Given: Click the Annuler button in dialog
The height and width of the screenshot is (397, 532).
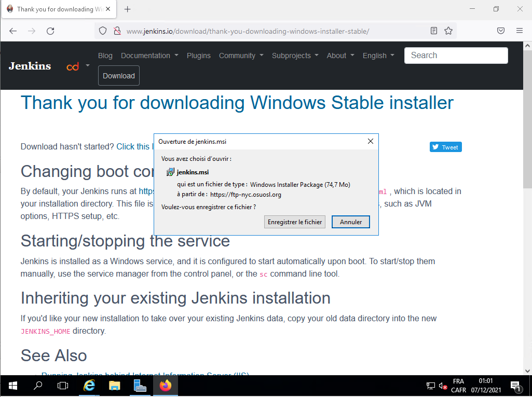Looking at the screenshot, I should point(350,222).
